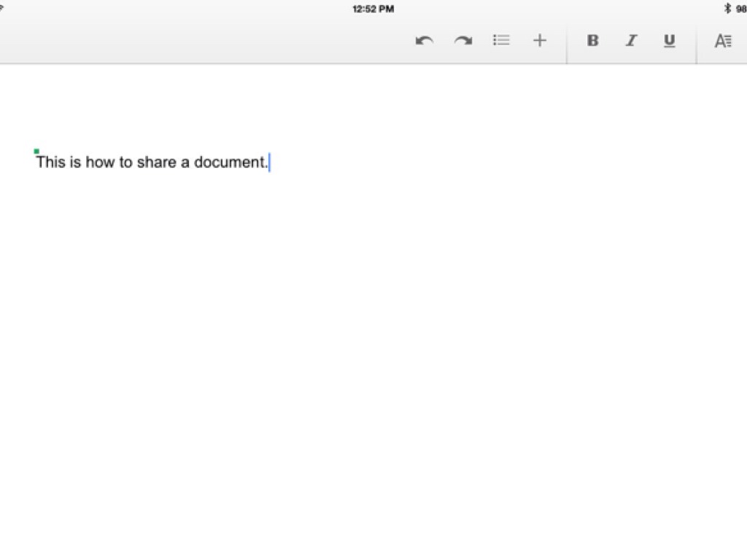Tap the blue text cursor after the period

coord(270,162)
